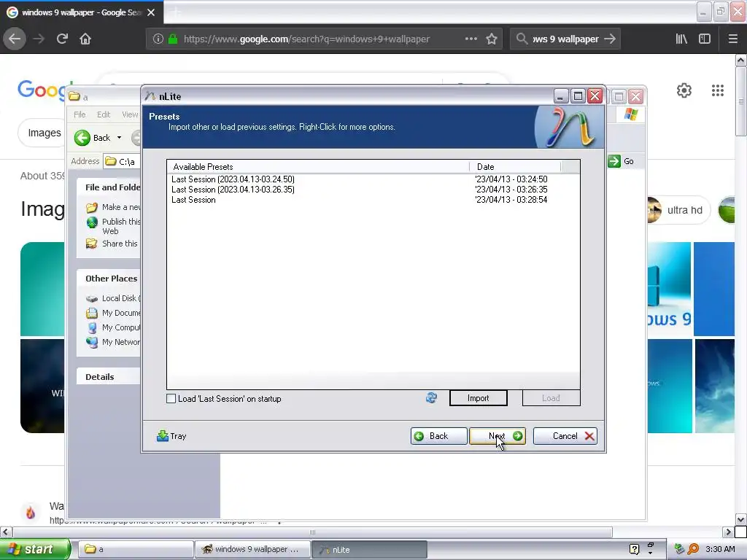Open My Network Places link

(x=113, y=342)
